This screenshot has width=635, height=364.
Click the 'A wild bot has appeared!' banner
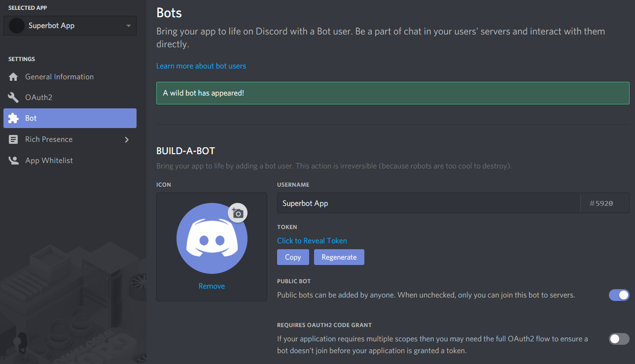(x=393, y=93)
